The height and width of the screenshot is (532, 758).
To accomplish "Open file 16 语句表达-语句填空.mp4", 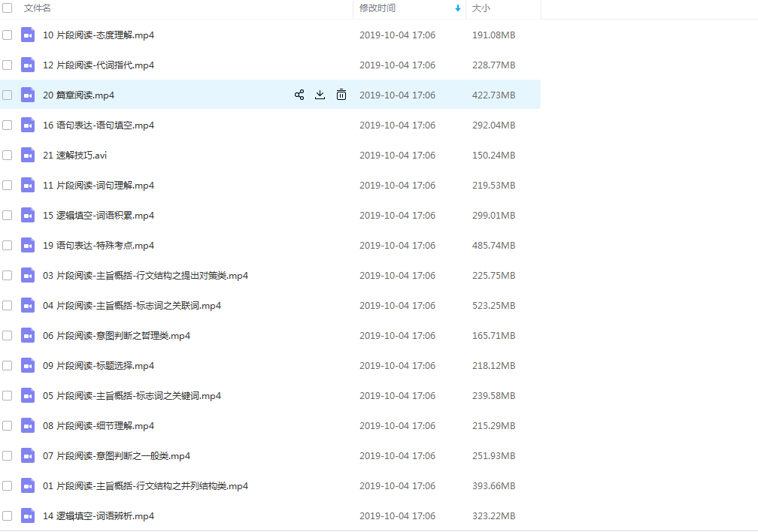I will [x=98, y=125].
